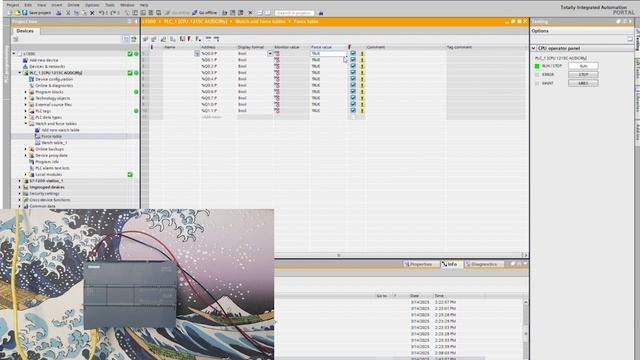
Task: Click the STOP button on CPU panel
Action: pos(583,74)
